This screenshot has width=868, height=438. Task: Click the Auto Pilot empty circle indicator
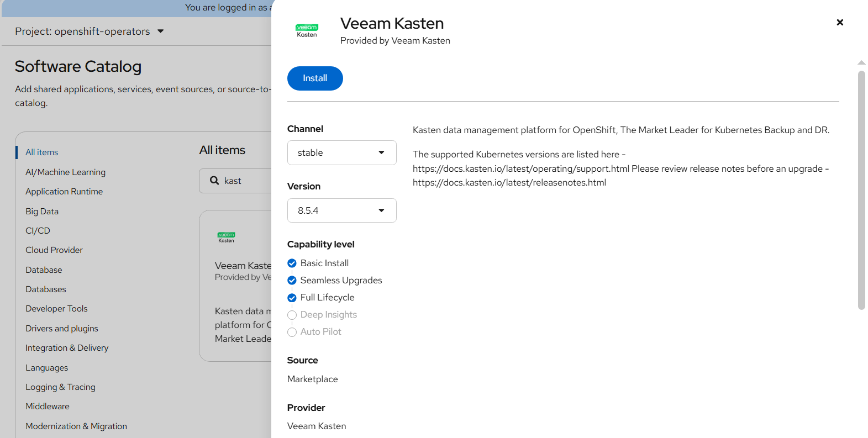point(292,332)
